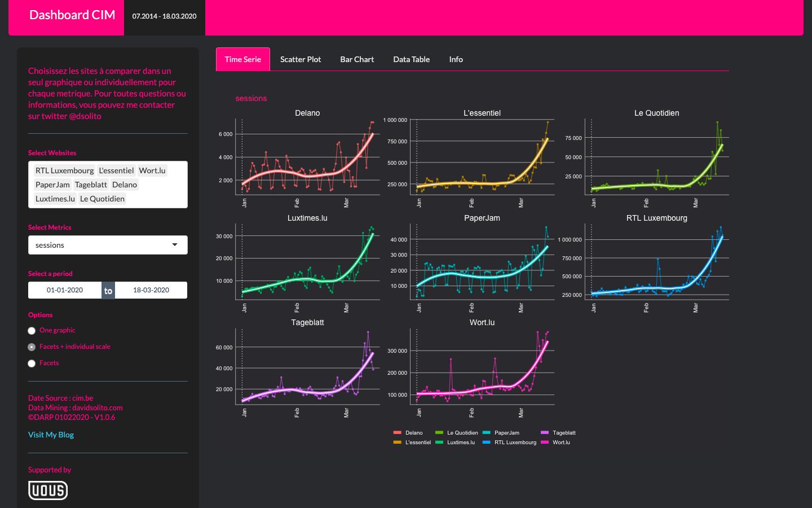Choose the Facets radio option
812x508 pixels.
click(32, 364)
